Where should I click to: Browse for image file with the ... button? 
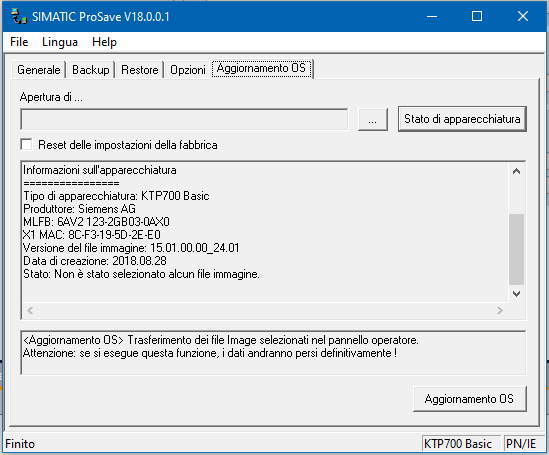point(373,120)
